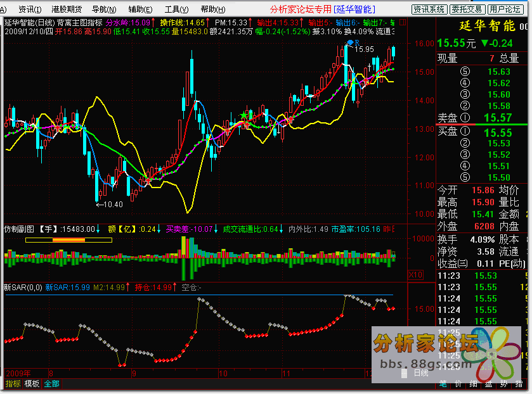This screenshot has height=394, width=532.
Task: Click sell level ③ price 15.60
Action: 499,94
